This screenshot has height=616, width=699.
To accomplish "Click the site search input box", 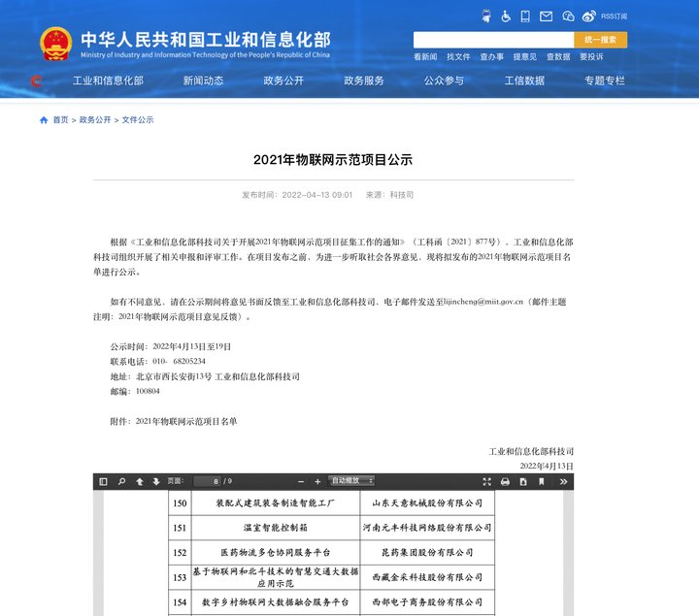I will (x=493, y=40).
